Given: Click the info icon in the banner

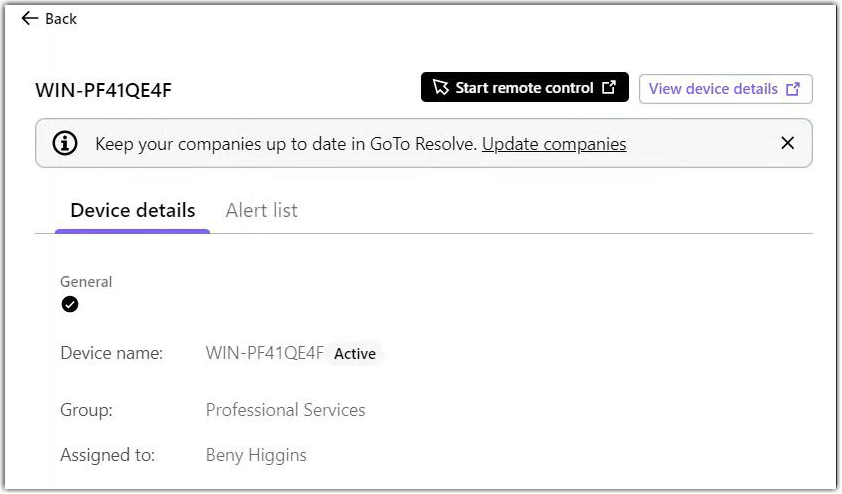Looking at the screenshot, I should coord(65,143).
